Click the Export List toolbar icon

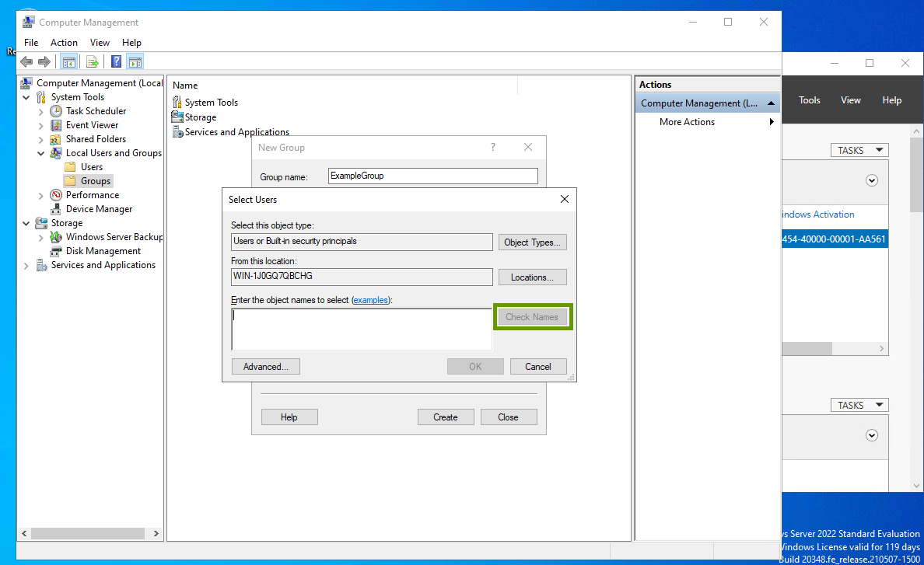tap(93, 62)
